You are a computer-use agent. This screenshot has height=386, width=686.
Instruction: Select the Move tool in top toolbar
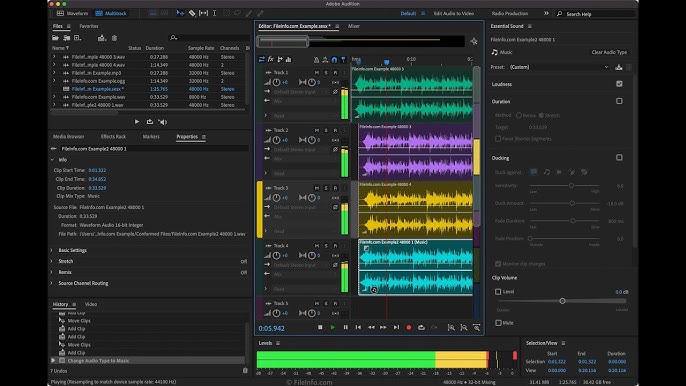[x=180, y=14]
